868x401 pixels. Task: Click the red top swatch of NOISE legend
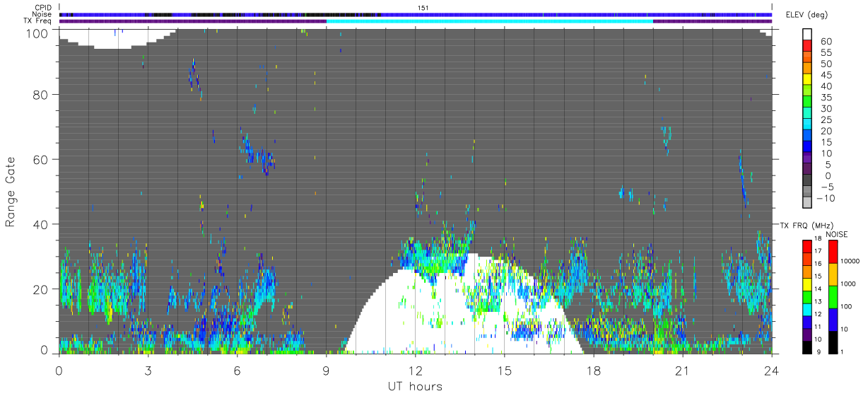pyautogui.click(x=833, y=252)
